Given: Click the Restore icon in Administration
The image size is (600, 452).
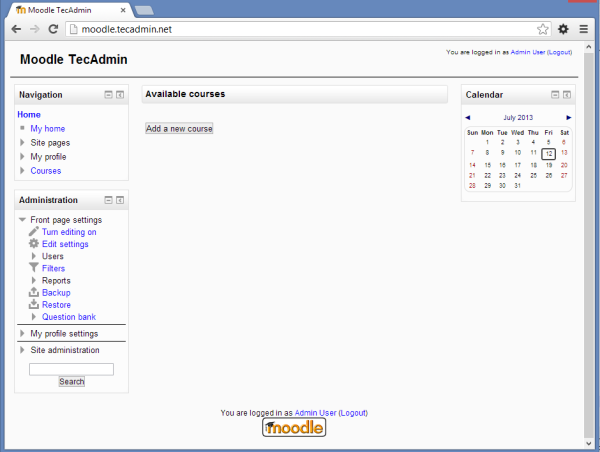Looking at the screenshot, I should 34,305.
